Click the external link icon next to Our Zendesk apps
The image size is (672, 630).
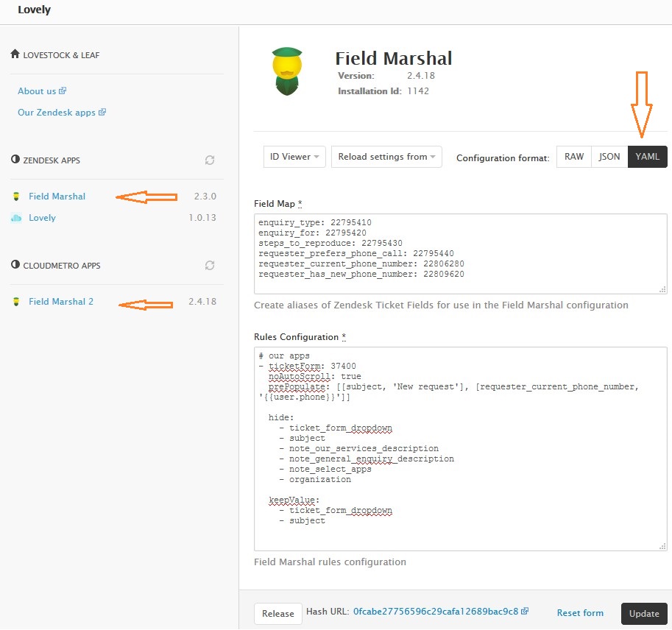coord(102,113)
